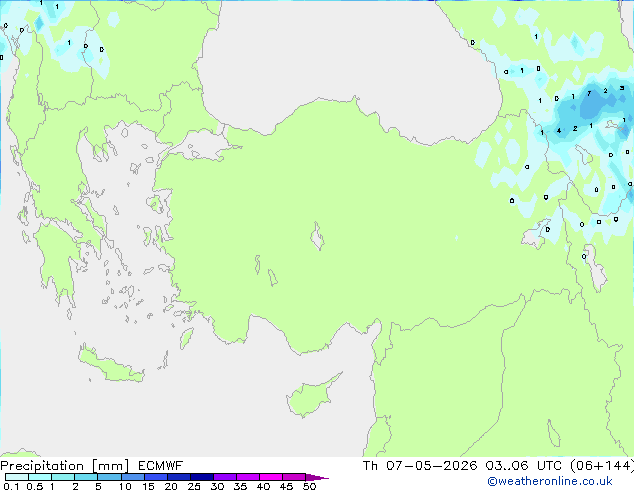Click the precipitation value 4 near the blue area
The height and width of the screenshot is (490, 634).
click(x=559, y=131)
